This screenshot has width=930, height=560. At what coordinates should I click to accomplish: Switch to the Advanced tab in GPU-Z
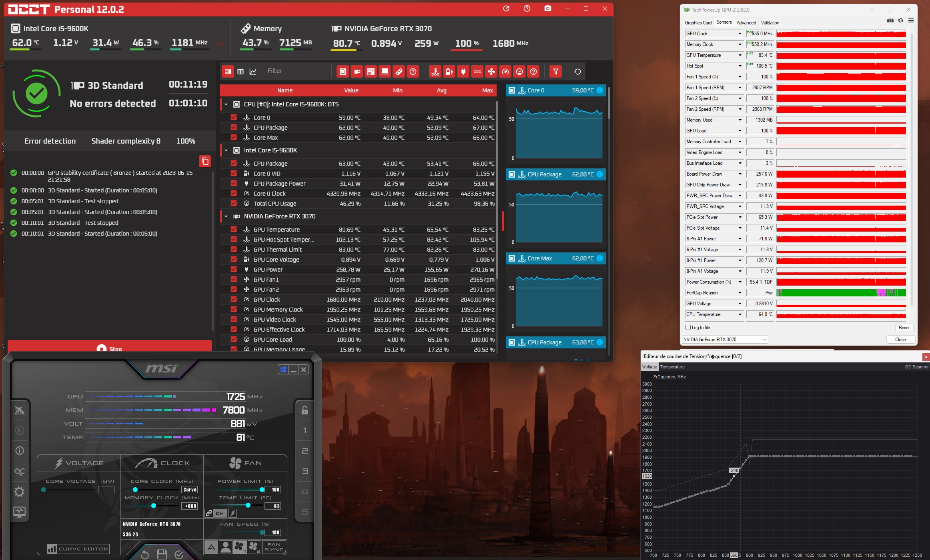pyautogui.click(x=746, y=23)
